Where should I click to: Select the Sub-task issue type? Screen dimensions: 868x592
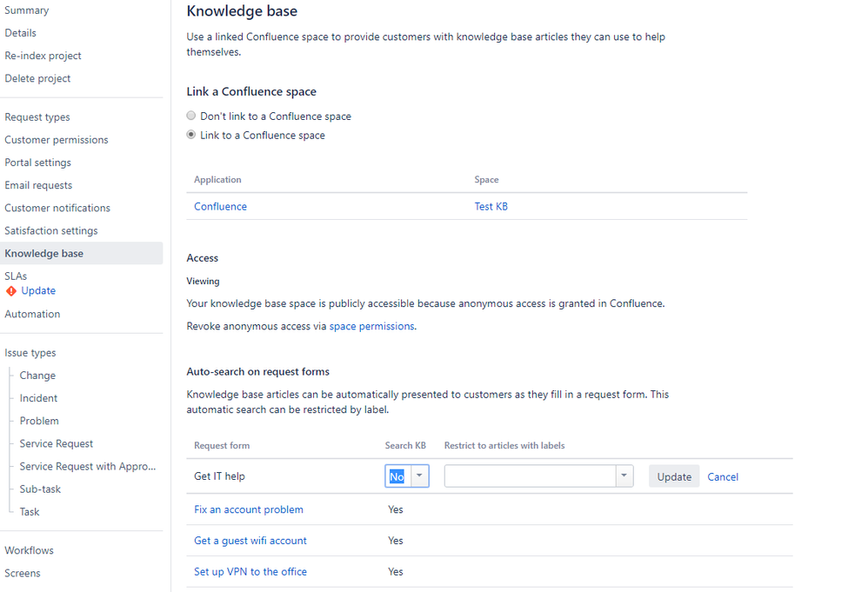(x=41, y=489)
